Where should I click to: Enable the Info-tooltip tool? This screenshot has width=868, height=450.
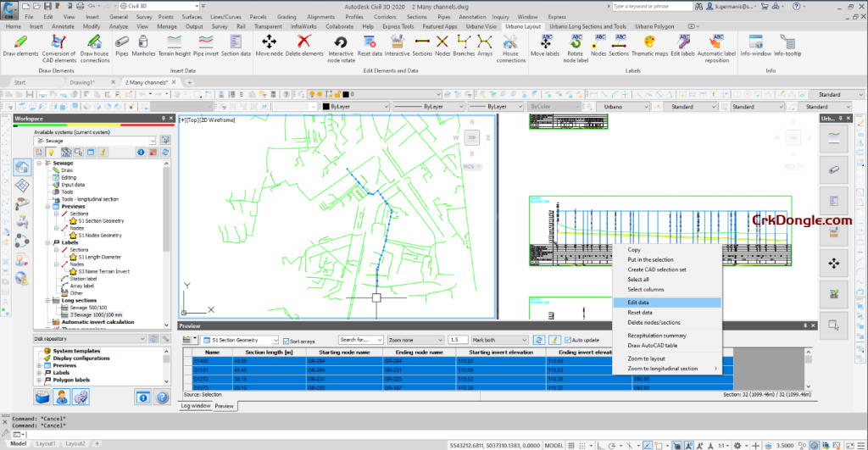point(787,46)
